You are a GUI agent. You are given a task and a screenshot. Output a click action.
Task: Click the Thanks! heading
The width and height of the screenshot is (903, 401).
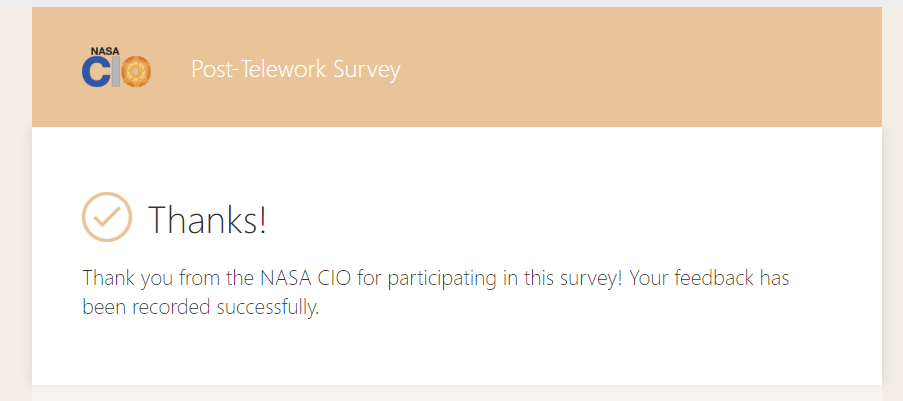click(x=207, y=219)
